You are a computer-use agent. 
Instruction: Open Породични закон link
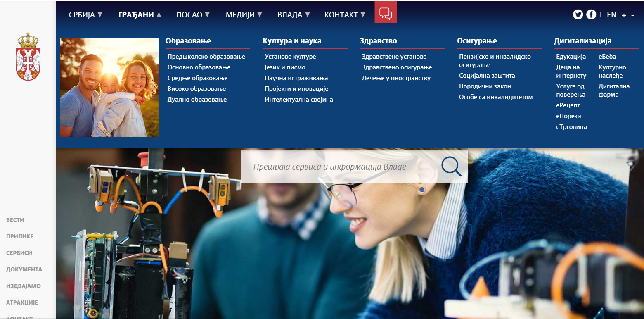pos(485,86)
